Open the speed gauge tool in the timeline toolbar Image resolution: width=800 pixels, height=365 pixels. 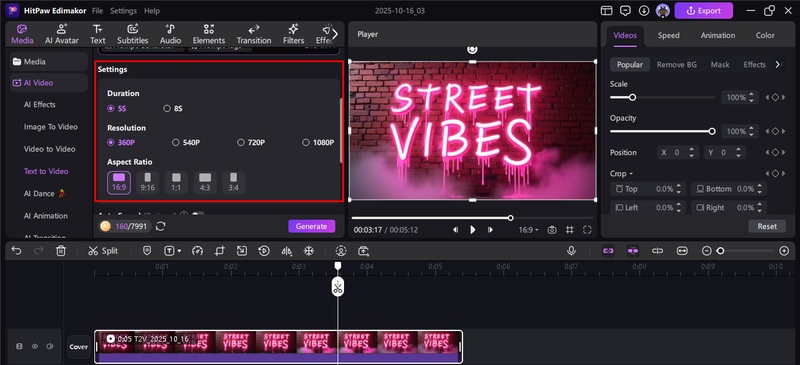click(197, 251)
